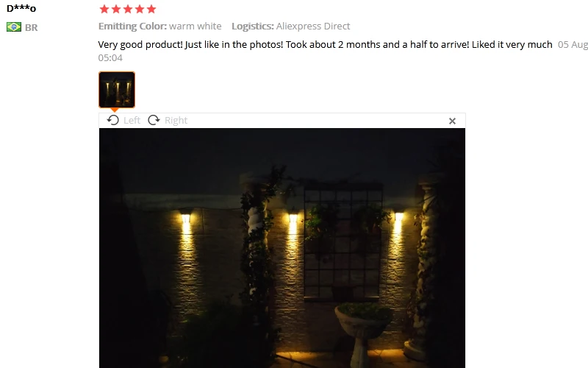Click the Brazil flag icon

pyautogui.click(x=14, y=27)
